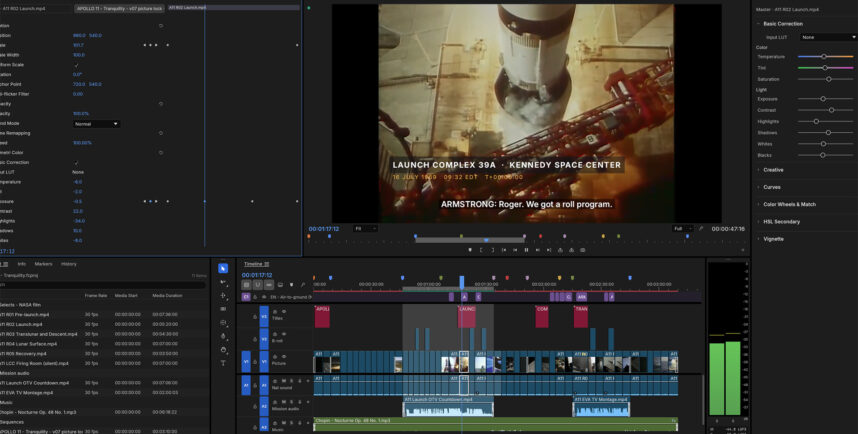Select the Type tool in the toolbox
Screen dimensions: 858x434
click(x=223, y=363)
